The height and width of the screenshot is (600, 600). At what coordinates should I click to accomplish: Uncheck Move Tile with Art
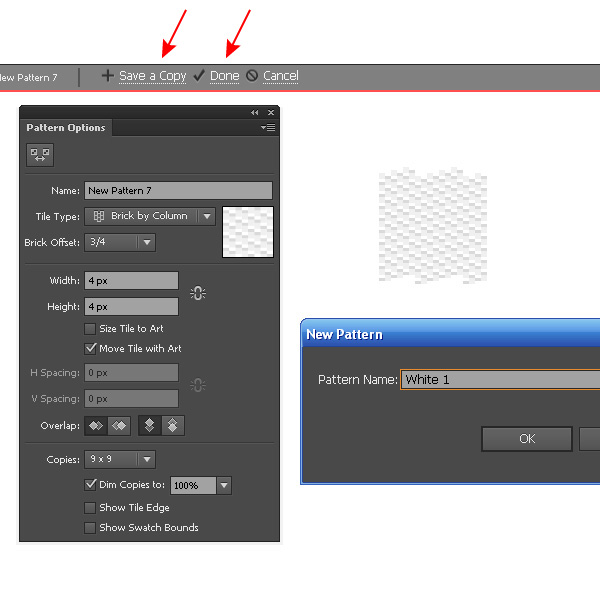pos(90,349)
